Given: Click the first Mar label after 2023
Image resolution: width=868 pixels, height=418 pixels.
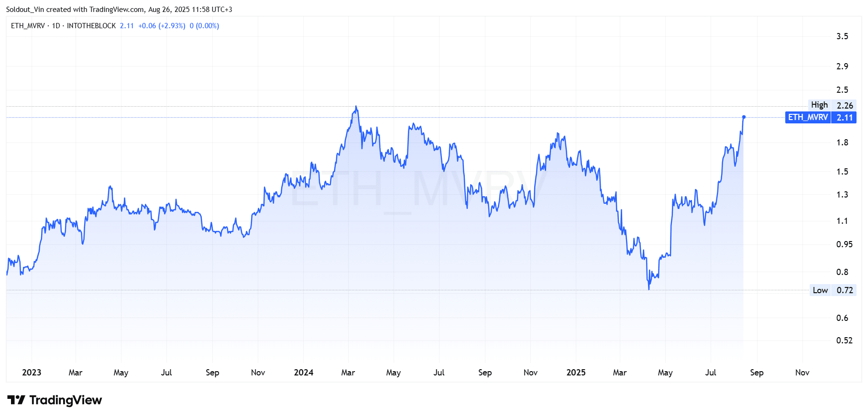Looking at the screenshot, I should coord(76,373).
